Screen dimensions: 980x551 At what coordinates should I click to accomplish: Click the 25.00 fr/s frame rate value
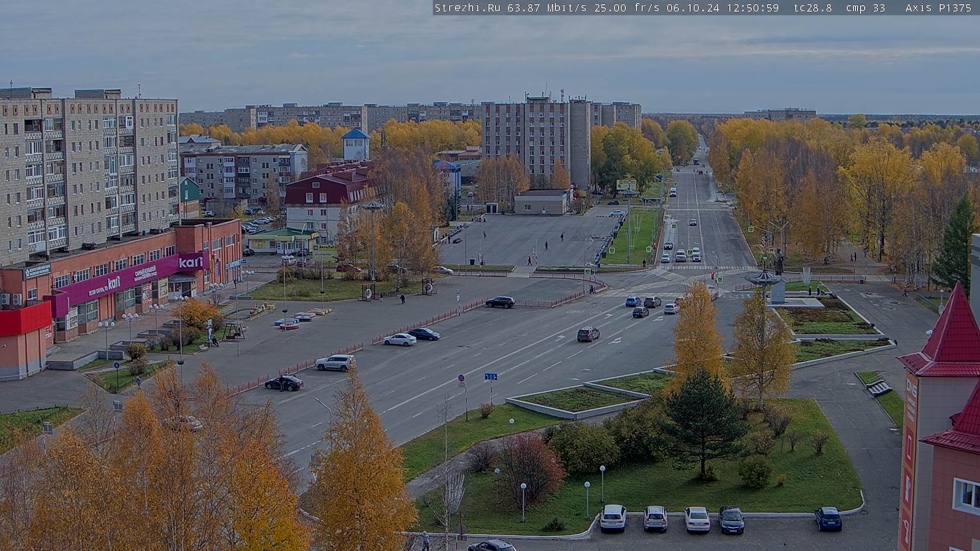coord(627,8)
